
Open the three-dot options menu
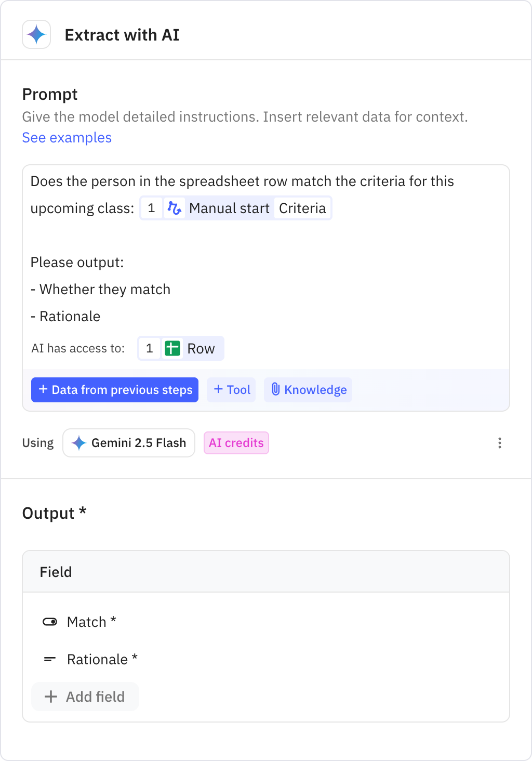[x=499, y=443]
